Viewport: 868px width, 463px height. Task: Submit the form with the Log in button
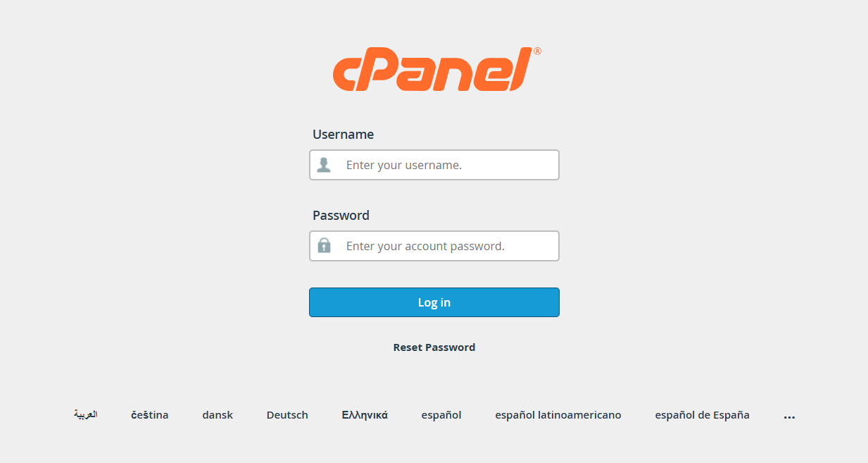(x=434, y=302)
